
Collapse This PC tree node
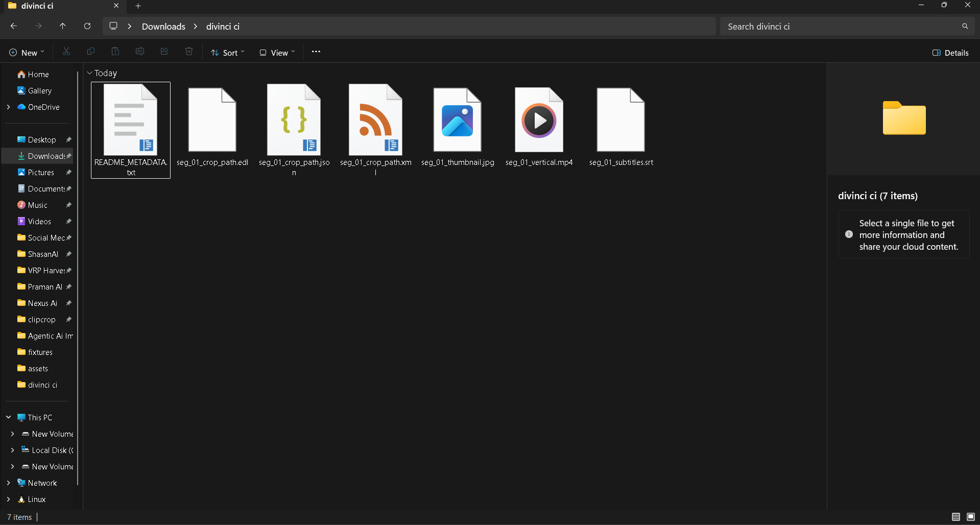coord(8,417)
